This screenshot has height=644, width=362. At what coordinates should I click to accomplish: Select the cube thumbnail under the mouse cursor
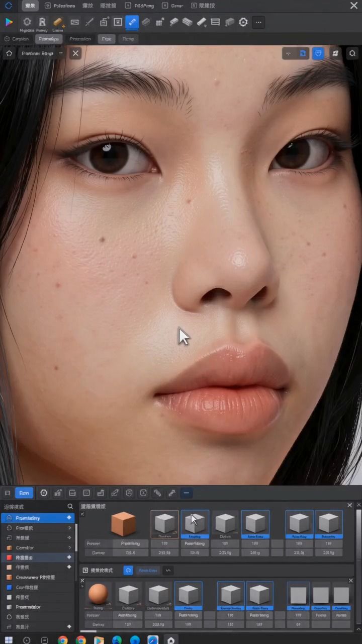click(195, 524)
